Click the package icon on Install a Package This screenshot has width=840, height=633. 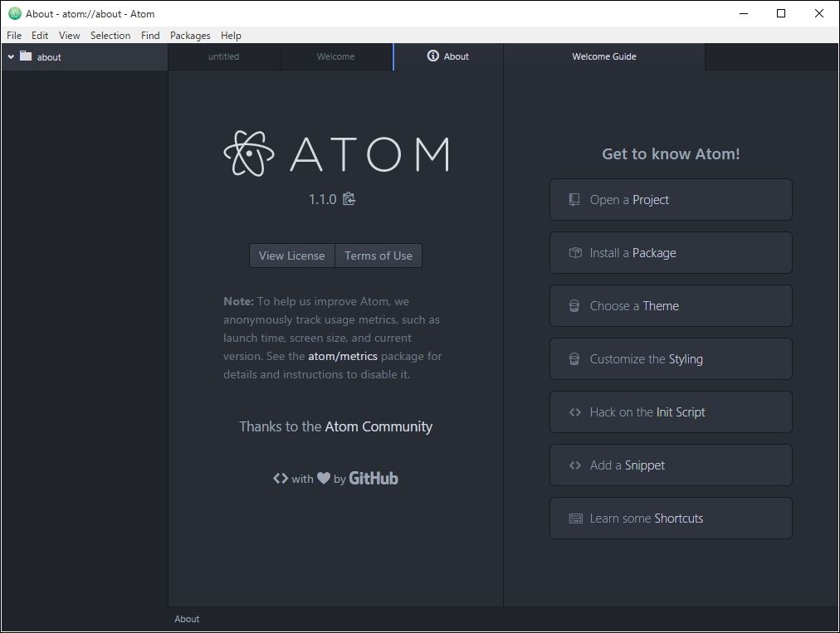tap(574, 252)
